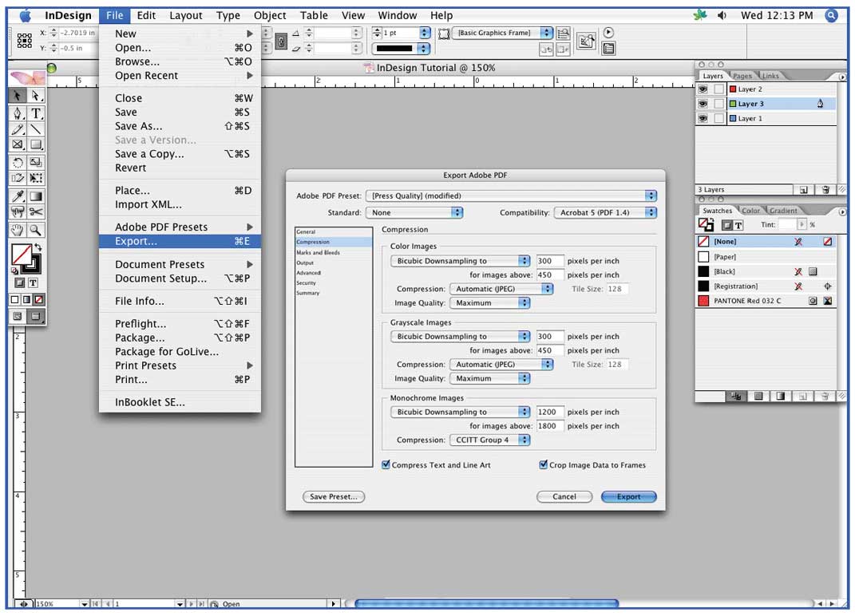The height and width of the screenshot is (616, 855).
Task: Click the reference point locator grid
Action: [25, 41]
